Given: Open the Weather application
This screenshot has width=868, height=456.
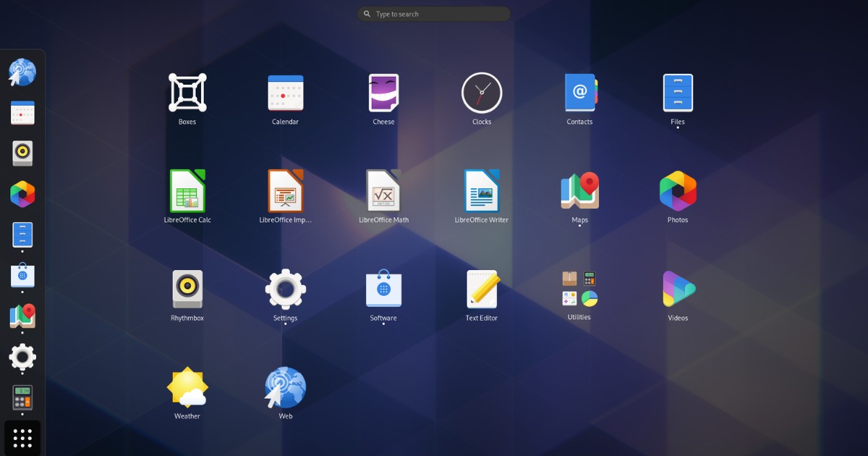Looking at the screenshot, I should coord(187,388).
